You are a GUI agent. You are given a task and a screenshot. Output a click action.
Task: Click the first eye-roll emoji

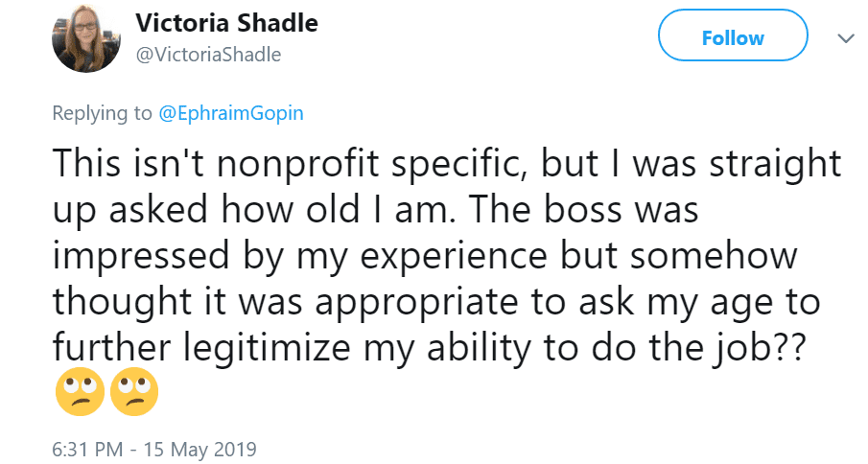[x=80, y=391]
